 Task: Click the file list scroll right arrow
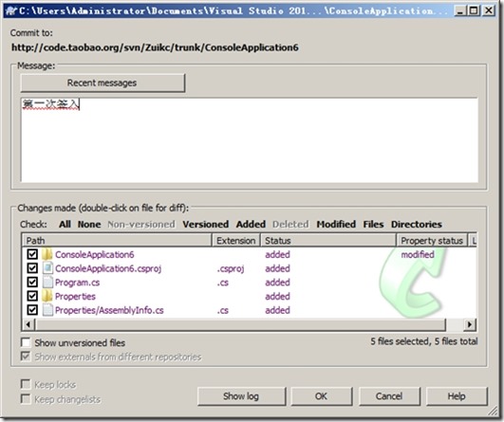[x=470, y=324]
